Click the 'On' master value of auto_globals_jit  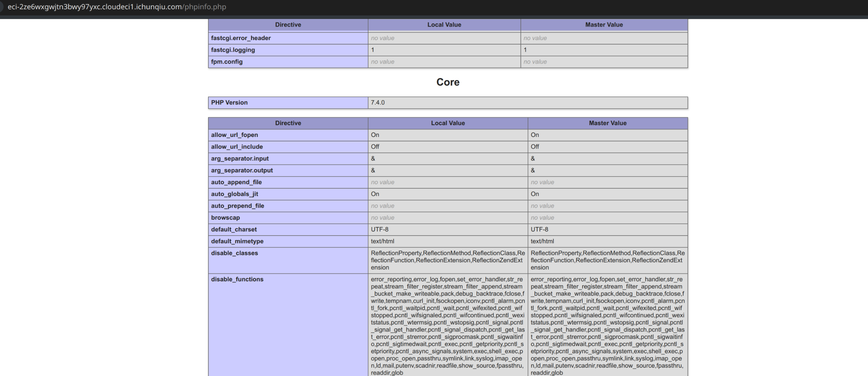coord(535,194)
